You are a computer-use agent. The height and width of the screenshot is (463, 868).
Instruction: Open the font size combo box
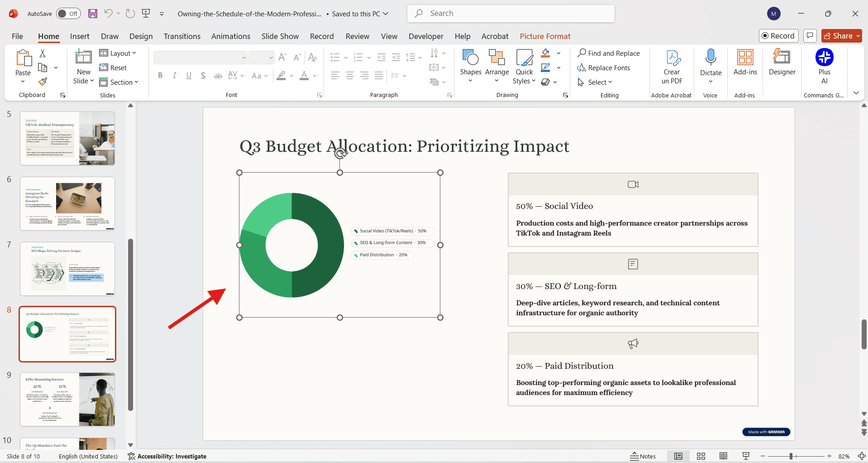[262, 58]
